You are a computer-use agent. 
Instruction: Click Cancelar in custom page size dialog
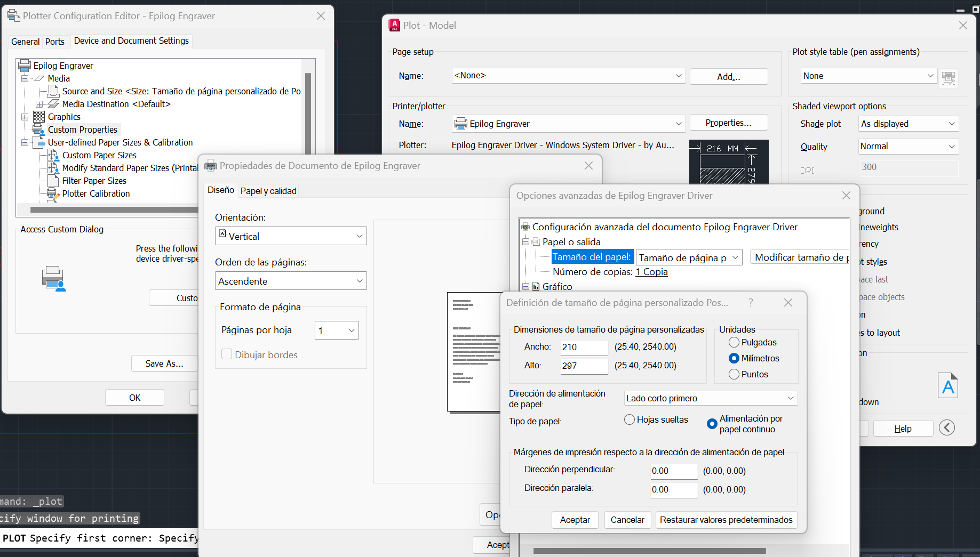627,520
